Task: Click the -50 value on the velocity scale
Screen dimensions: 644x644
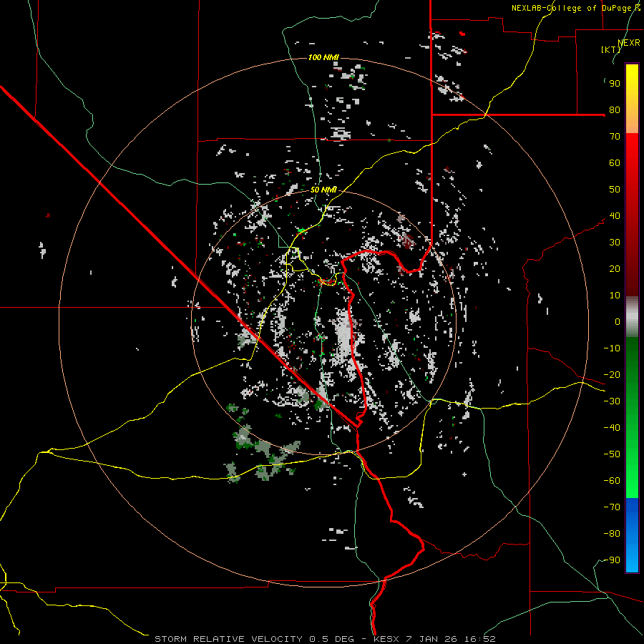Action: [612, 454]
